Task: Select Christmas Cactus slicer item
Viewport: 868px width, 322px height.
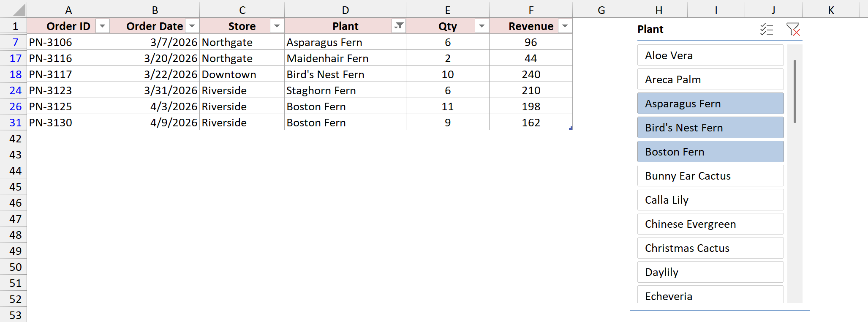Action: click(x=710, y=248)
